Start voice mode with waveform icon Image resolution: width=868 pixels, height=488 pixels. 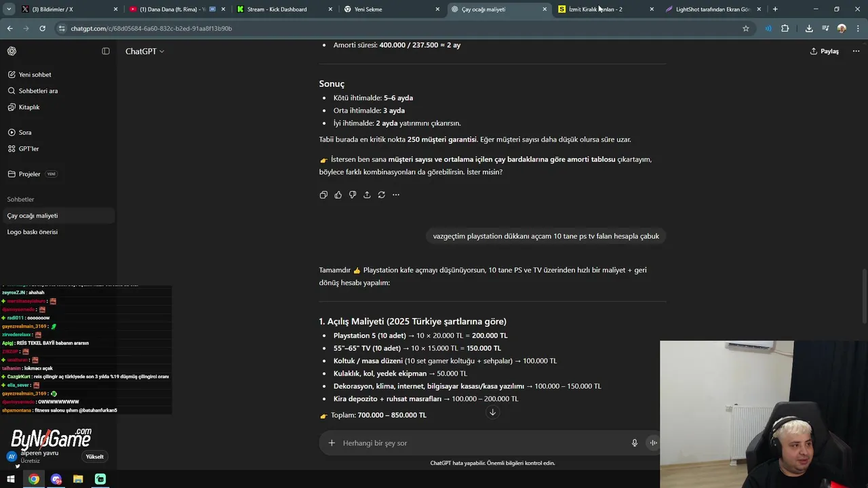tap(653, 443)
